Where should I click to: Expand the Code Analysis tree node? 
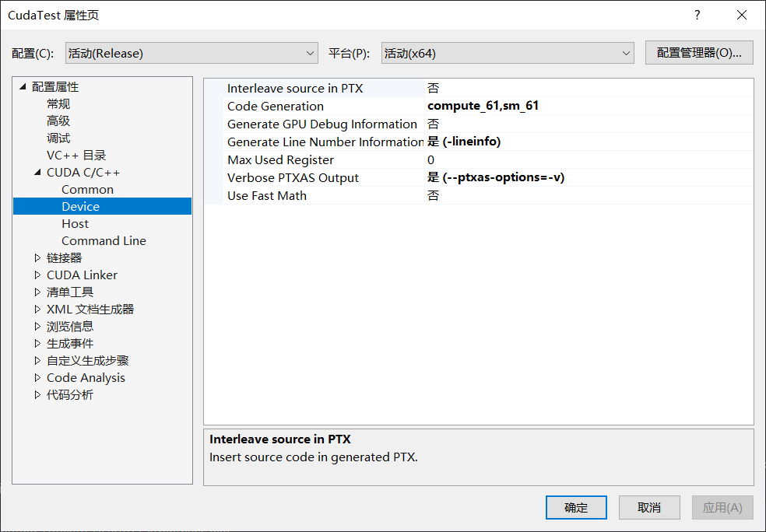point(37,378)
